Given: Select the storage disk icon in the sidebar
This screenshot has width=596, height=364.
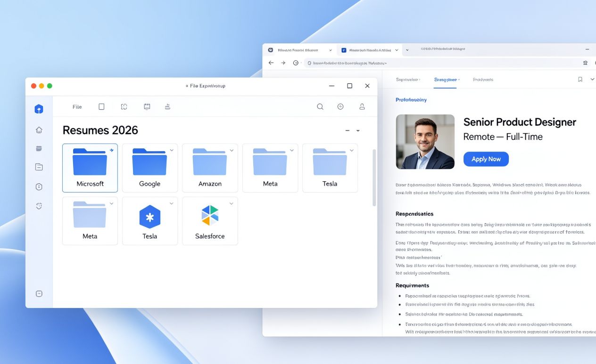Looking at the screenshot, I should (x=39, y=148).
